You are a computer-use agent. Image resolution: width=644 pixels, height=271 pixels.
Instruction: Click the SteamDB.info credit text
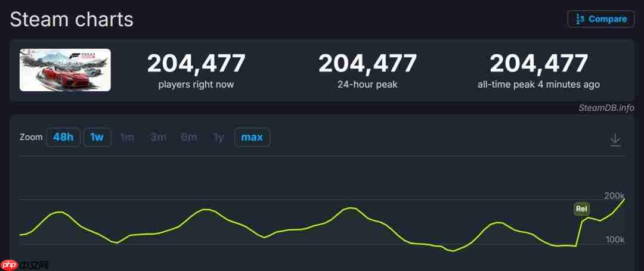pos(606,108)
